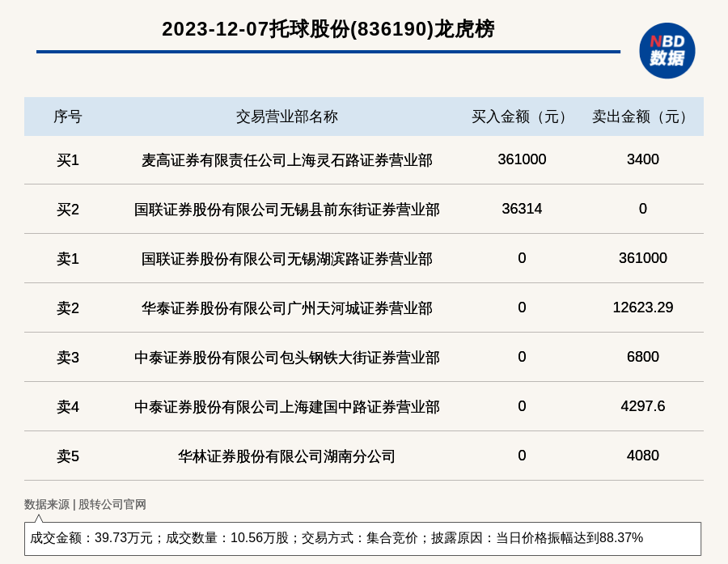Click the 序号 column header

point(68,117)
